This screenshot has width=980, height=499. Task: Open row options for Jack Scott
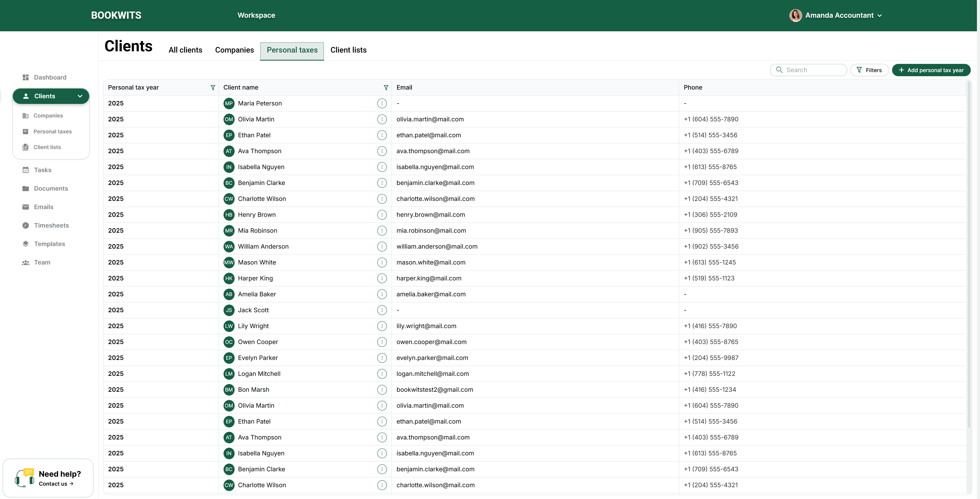pos(382,310)
